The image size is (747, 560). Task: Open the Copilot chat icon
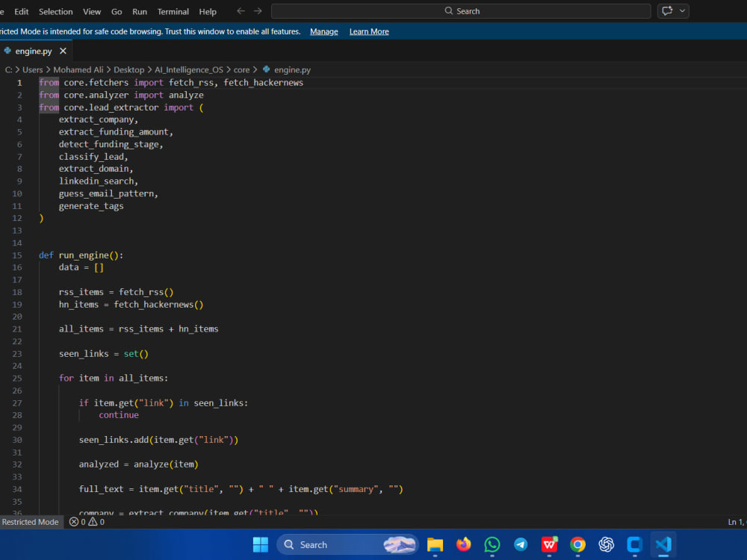click(667, 11)
